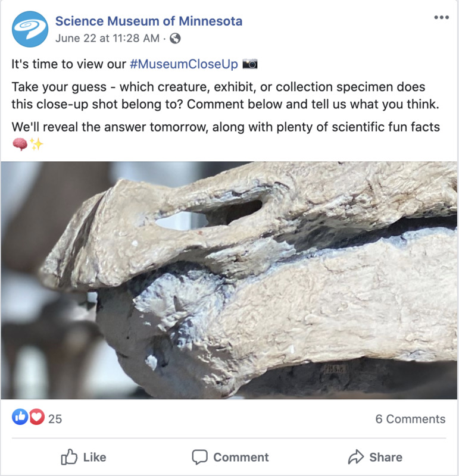Like the post using the Like label
Screen dimensions: 459x476
(x=95, y=457)
